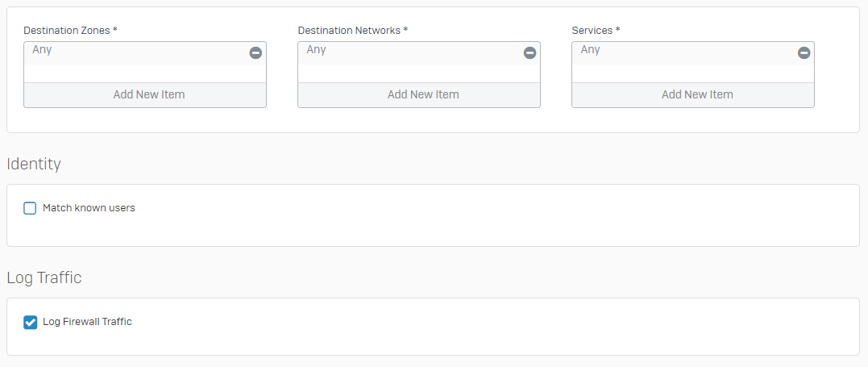
Task: Select the 'Any' entry in Destination Networks
Action: (x=316, y=49)
